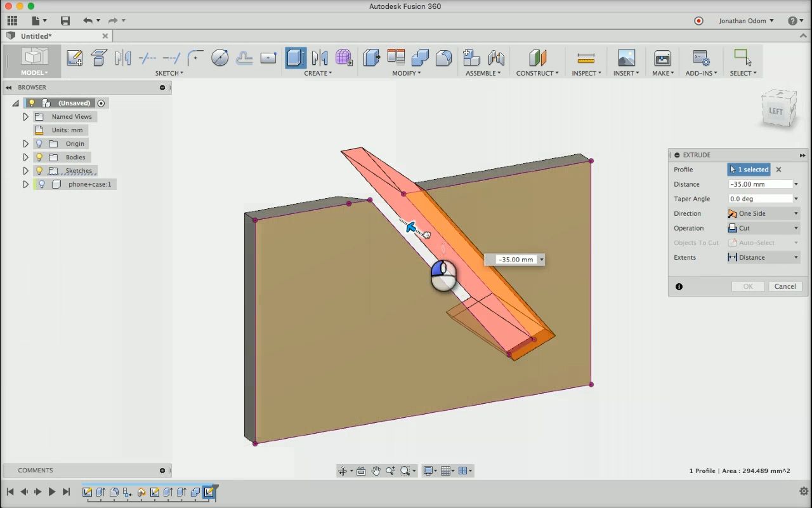The height and width of the screenshot is (508, 812).
Task: Close the Untitled* document tab
Action: [105, 36]
